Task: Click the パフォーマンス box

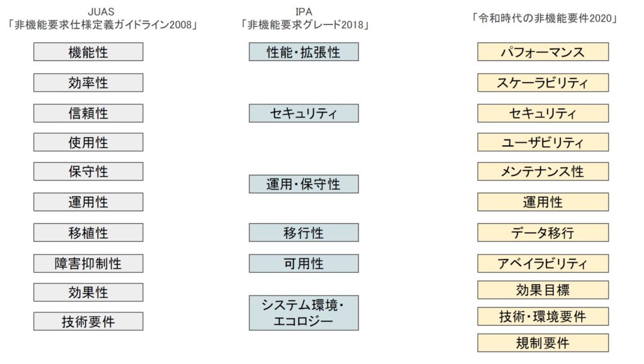Action: coord(543,52)
